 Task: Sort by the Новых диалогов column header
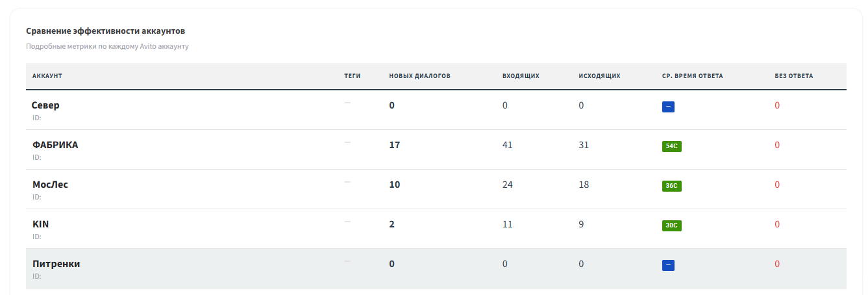(x=419, y=76)
